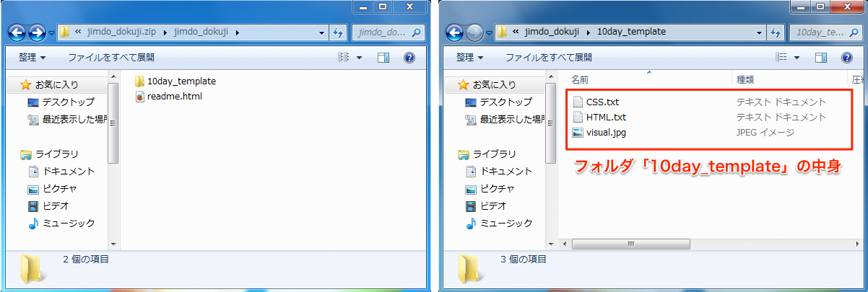Go back in left window navigation

click(17, 32)
